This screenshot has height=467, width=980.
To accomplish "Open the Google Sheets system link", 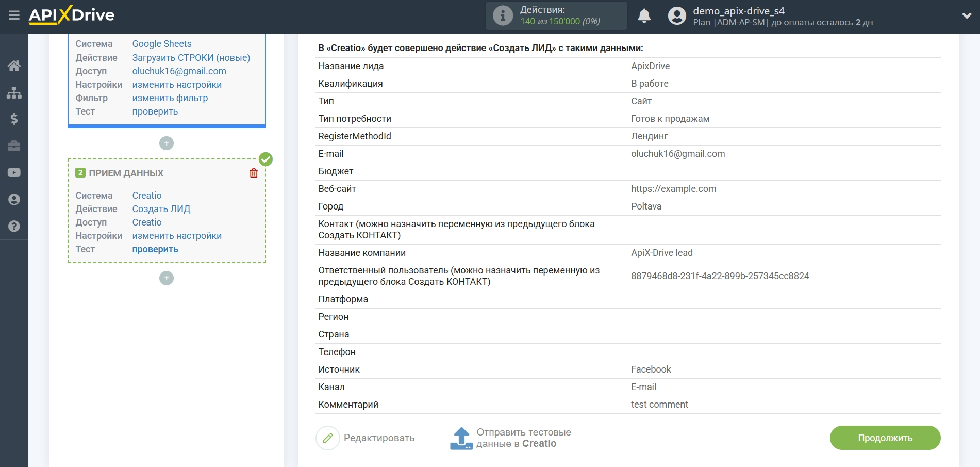I will click(161, 44).
